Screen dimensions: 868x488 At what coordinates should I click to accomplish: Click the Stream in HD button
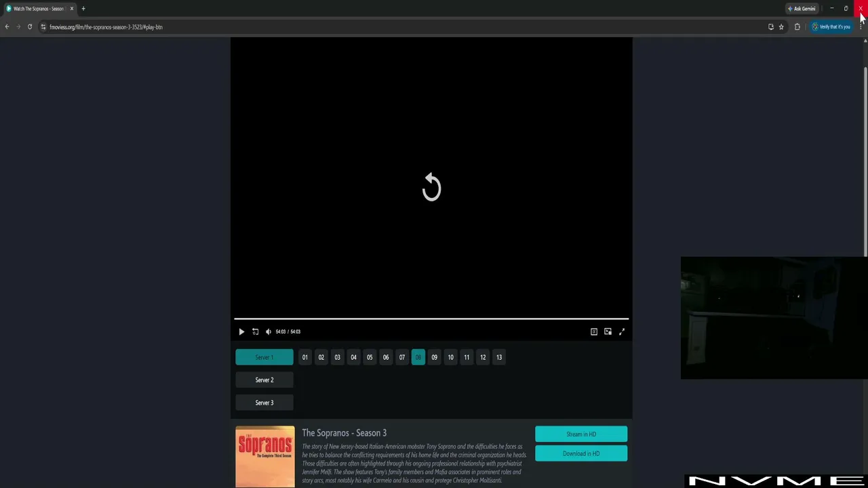581,434
